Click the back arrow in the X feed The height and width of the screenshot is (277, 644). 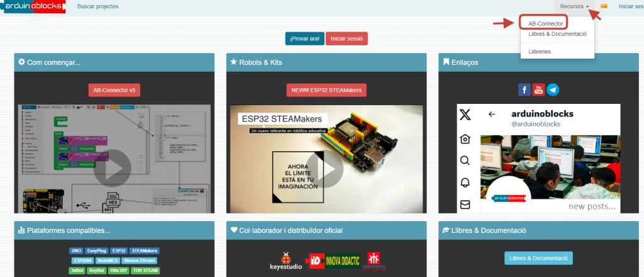tap(492, 114)
